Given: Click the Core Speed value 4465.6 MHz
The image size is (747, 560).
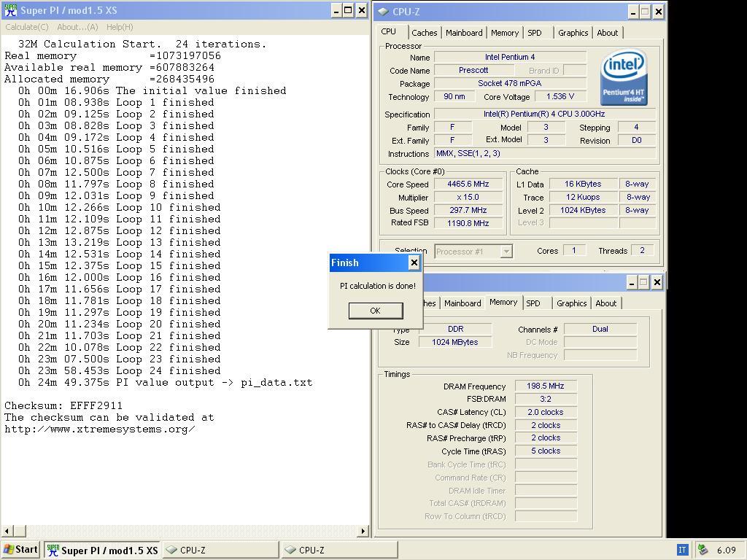Looking at the screenshot, I should tap(468, 184).
